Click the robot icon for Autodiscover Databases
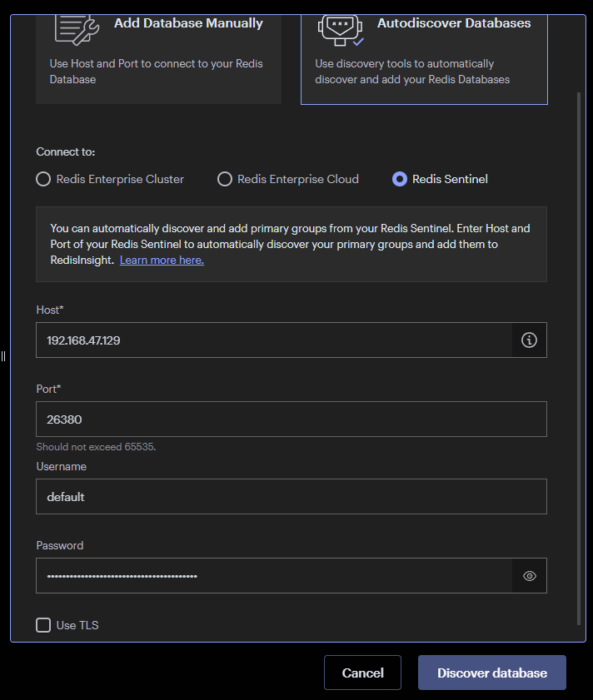The image size is (593, 700). [x=340, y=29]
